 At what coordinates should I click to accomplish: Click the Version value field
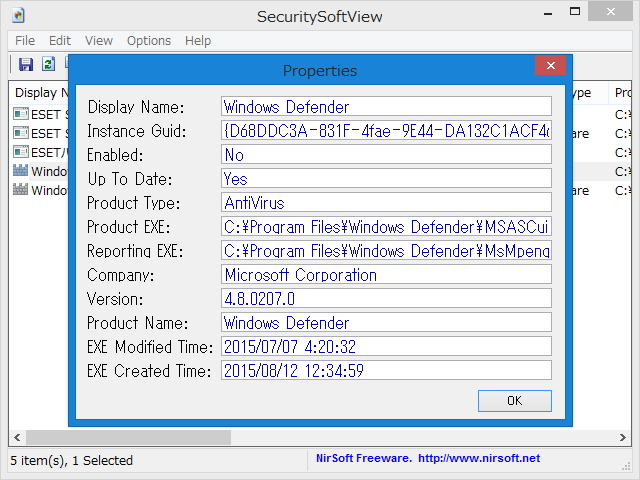pyautogui.click(x=386, y=299)
